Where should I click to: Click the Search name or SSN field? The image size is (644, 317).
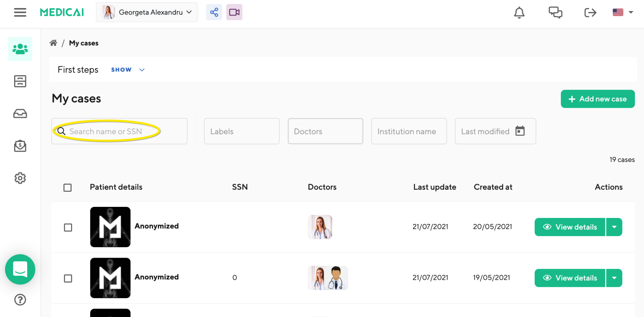point(119,131)
